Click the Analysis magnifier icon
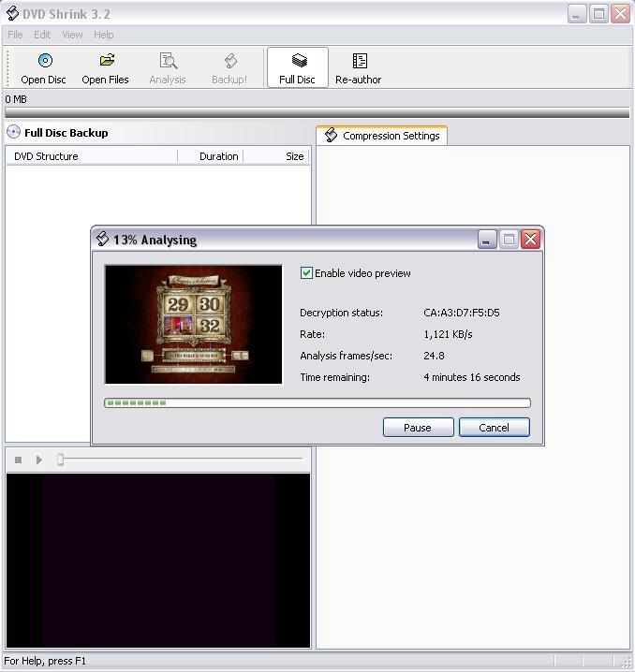Image resolution: width=635 pixels, height=672 pixels. pyautogui.click(x=168, y=61)
